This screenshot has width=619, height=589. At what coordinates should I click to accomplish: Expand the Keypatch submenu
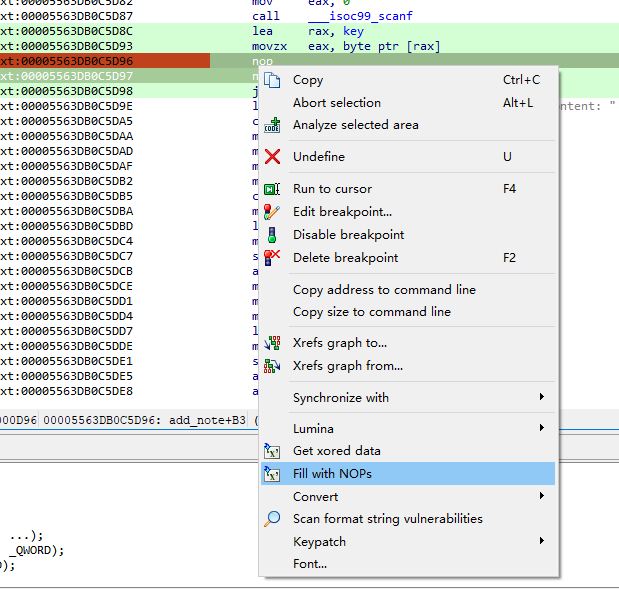(x=408, y=542)
